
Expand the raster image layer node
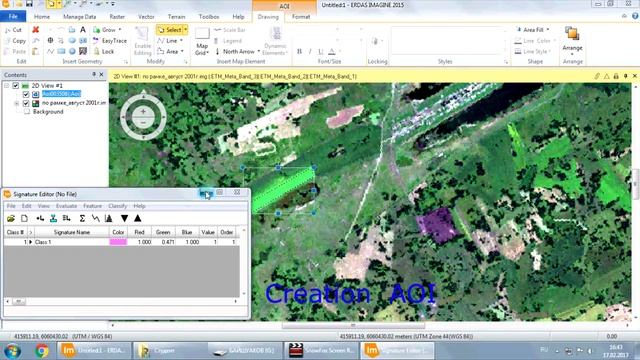tap(17, 103)
